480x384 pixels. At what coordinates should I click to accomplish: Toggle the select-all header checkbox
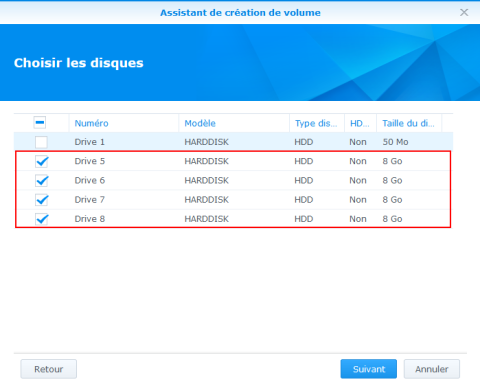(40, 123)
